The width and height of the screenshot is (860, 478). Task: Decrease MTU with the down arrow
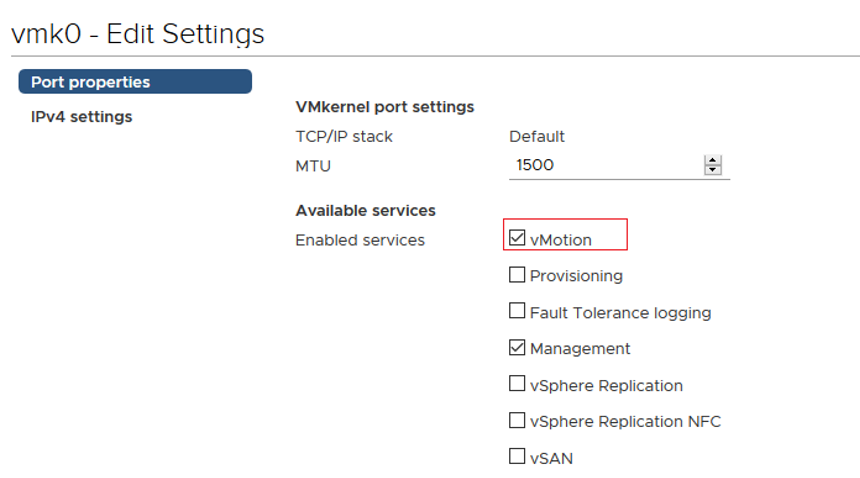pos(712,170)
